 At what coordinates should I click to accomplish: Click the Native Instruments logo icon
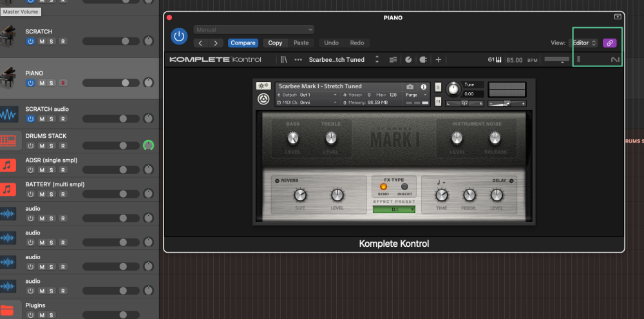click(615, 60)
